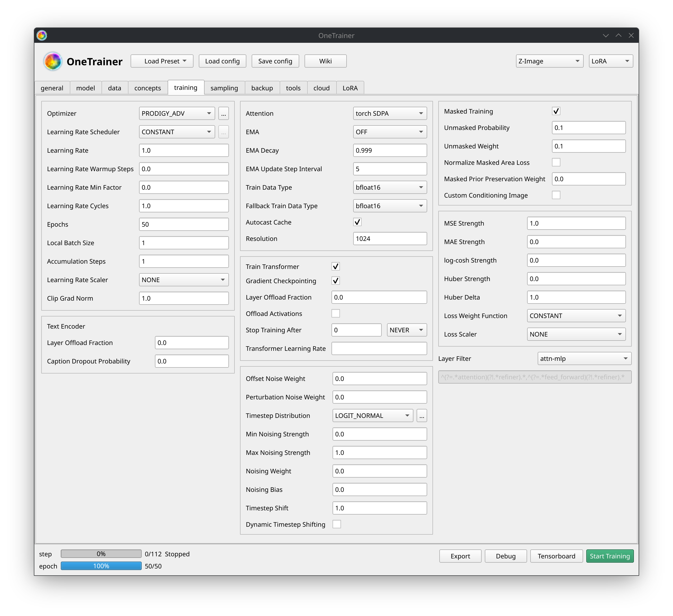This screenshot has height=616, width=673.
Task: Toggle the Masked Training checkbox
Action: pos(556,111)
